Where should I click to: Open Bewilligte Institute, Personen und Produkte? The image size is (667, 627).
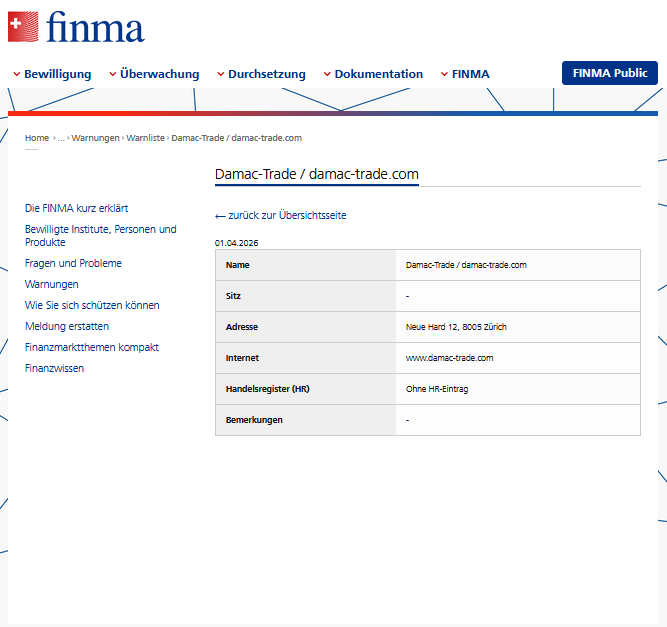click(101, 236)
